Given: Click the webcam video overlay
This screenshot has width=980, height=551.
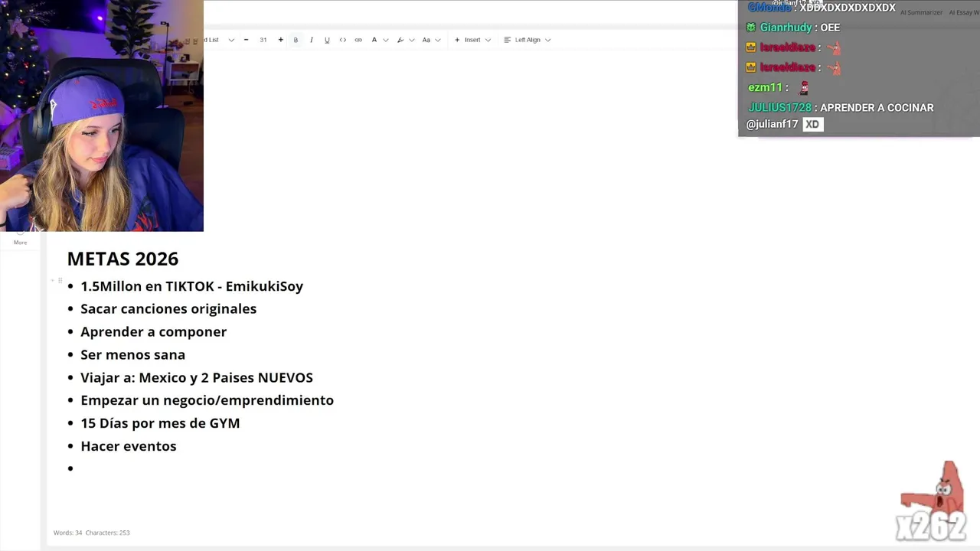Looking at the screenshot, I should 102,116.
